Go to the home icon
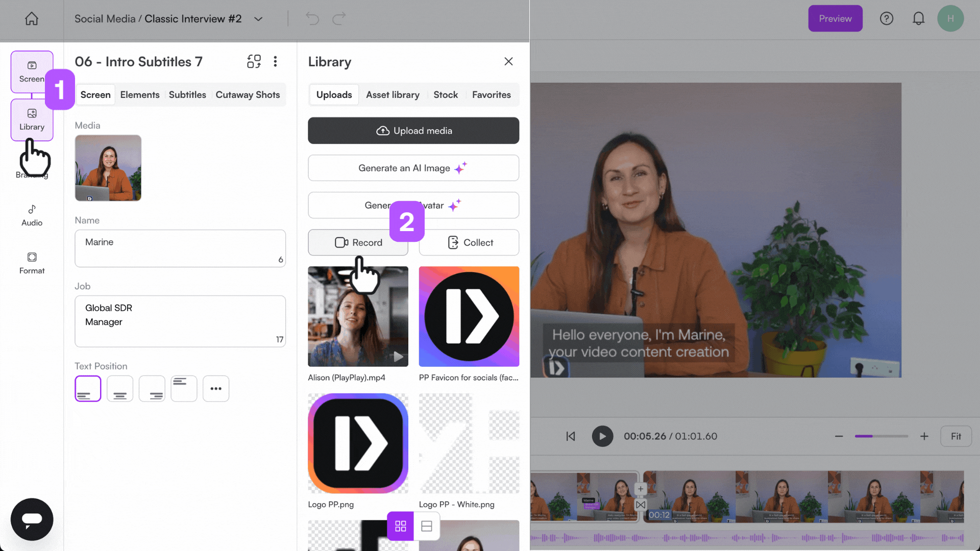 pos(32,19)
